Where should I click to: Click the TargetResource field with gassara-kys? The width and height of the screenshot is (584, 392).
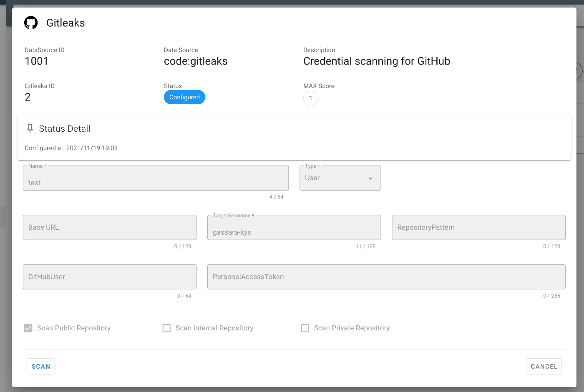[x=294, y=227]
